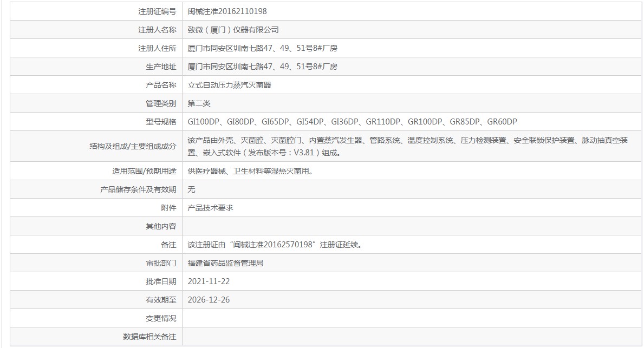The height and width of the screenshot is (348, 644).
Task: Select the 其他内容 label
Action: click(161, 227)
